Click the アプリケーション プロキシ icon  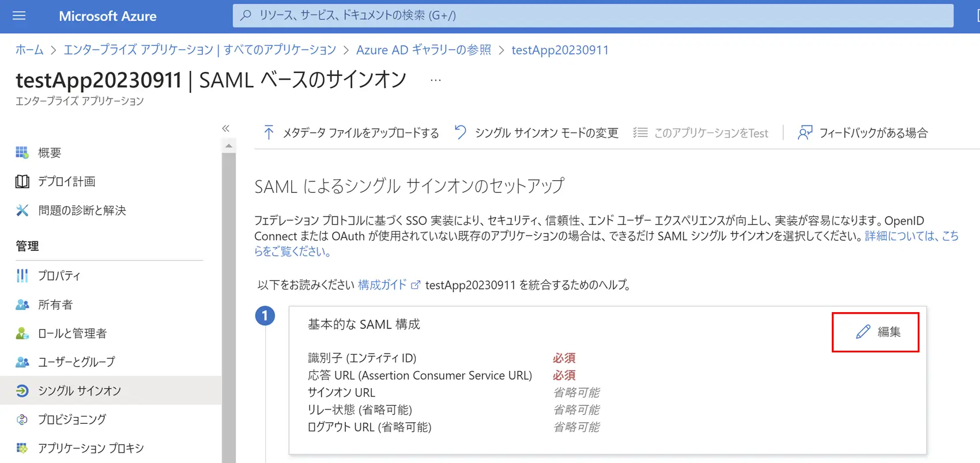22,448
